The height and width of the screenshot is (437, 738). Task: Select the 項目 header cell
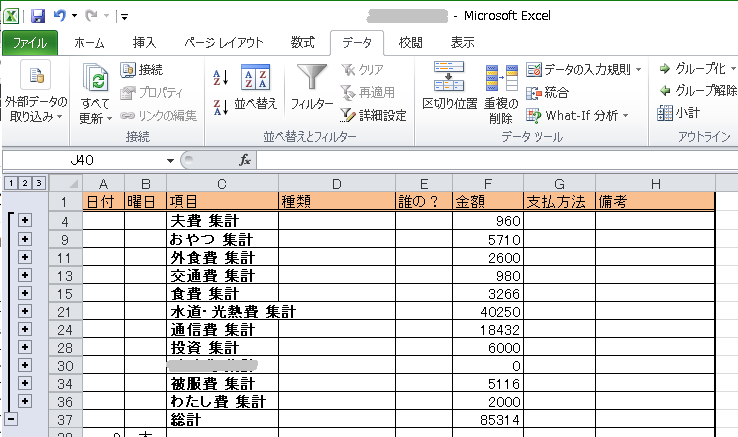pyautogui.click(x=222, y=202)
